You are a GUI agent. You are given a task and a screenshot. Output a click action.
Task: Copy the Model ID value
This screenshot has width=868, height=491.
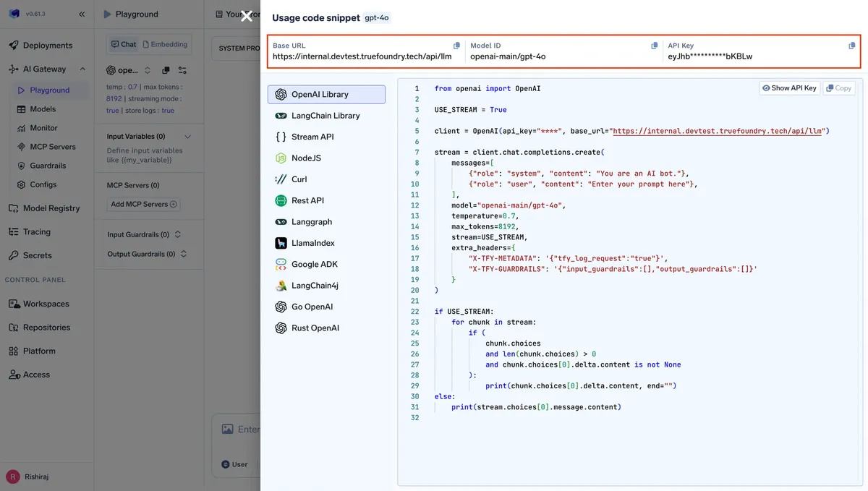(655, 46)
